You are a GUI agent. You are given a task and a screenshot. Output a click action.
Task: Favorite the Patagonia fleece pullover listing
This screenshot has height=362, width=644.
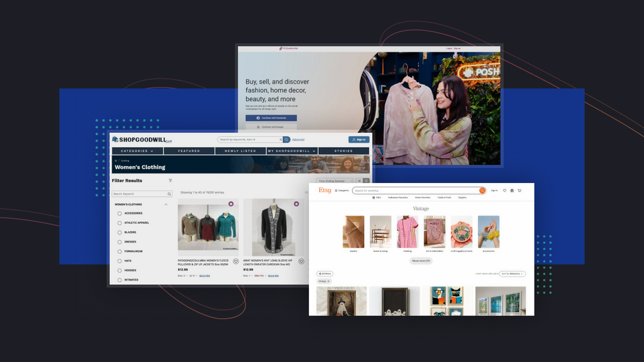pyautogui.click(x=236, y=261)
